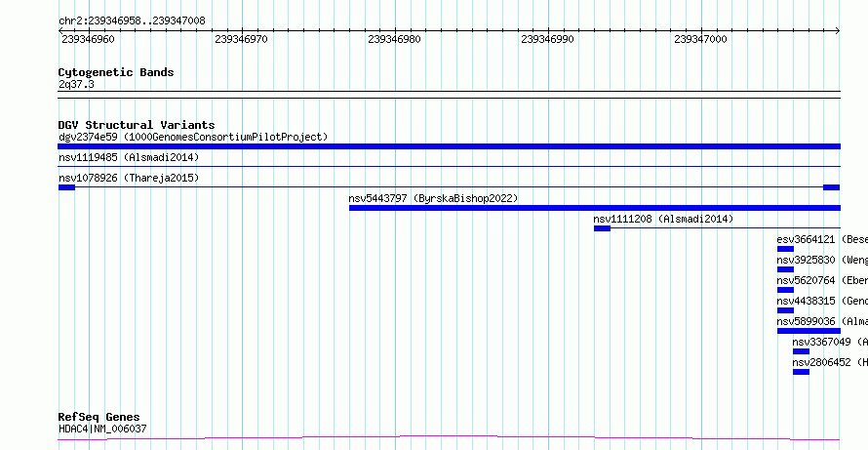Click the RefSeq Genes track title
The height and width of the screenshot is (450, 868).
tap(99, 417)
